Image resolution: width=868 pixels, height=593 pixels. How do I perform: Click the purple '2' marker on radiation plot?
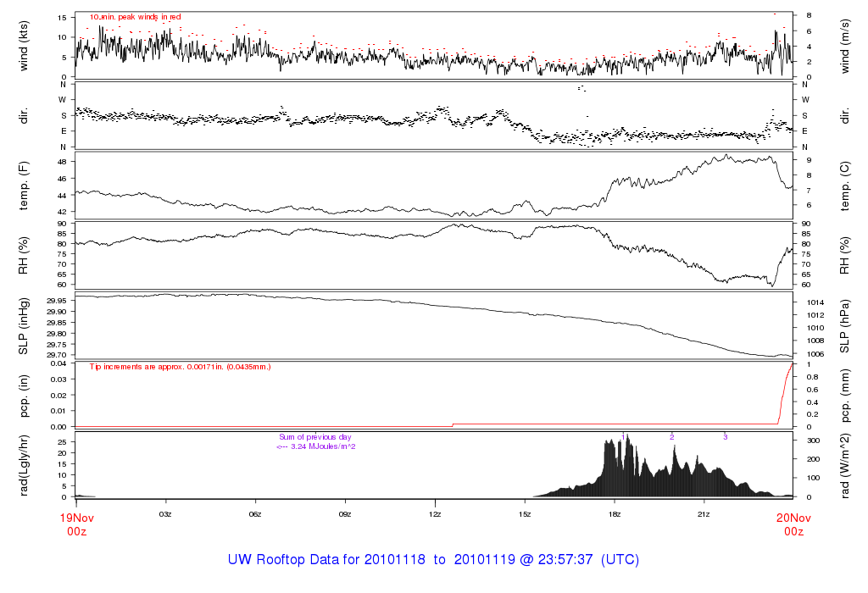point(671,437)
